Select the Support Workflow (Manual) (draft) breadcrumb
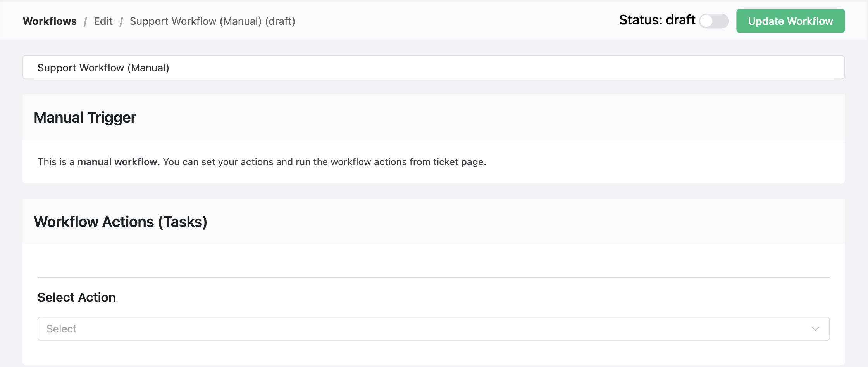 [212, 21]
